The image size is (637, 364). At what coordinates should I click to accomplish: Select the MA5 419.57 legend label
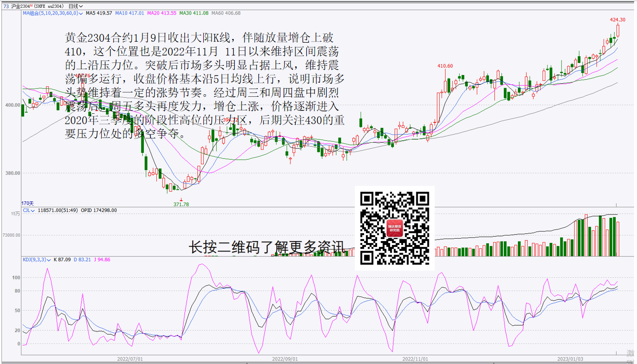point(99,14)
